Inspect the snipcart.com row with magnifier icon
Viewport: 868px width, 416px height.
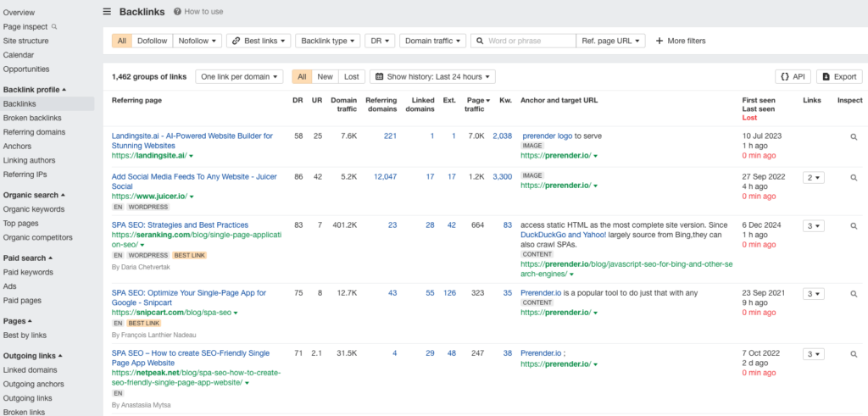[854, 294]
